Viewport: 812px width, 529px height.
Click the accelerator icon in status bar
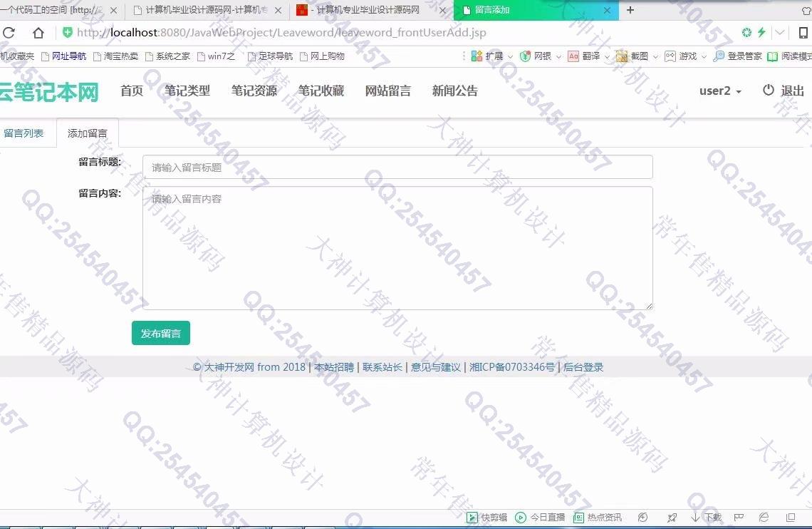click(642, 517)
